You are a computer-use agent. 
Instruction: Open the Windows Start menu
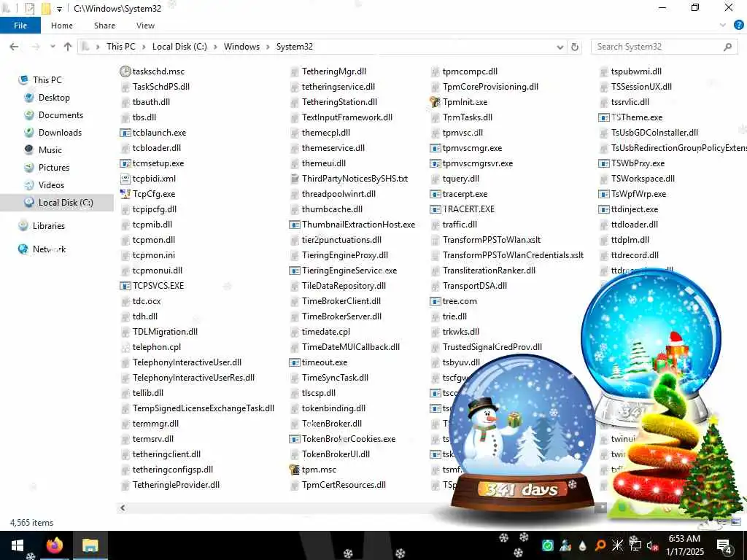click(18, 545)
